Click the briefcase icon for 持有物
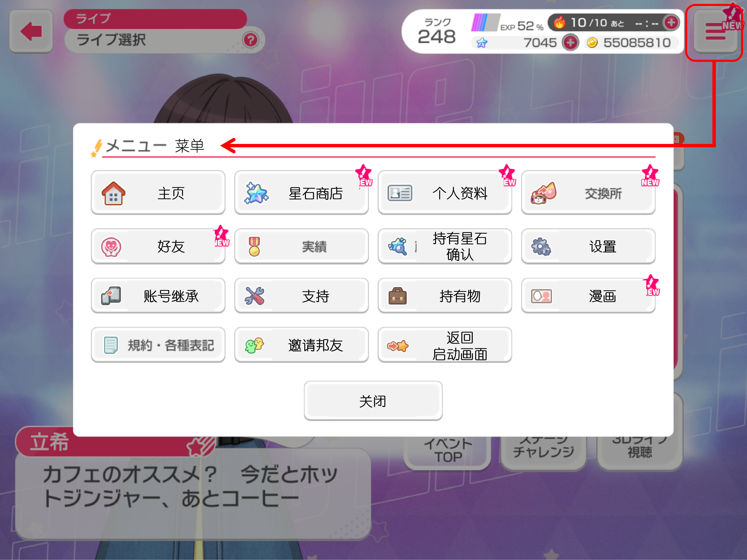Image resolution: width=747 pixels, height=560 pixels. [x=397, y=296]
